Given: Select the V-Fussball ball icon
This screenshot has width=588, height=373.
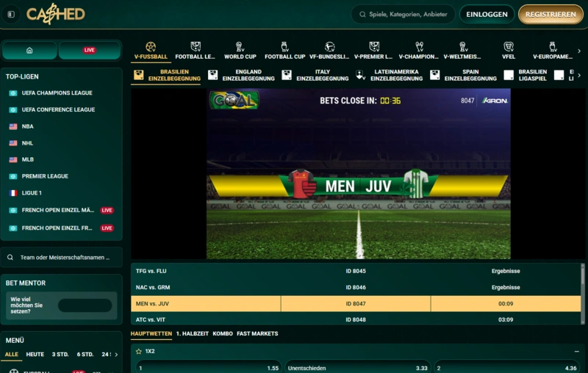Looking at the screenshot, I should click(151, 47).
